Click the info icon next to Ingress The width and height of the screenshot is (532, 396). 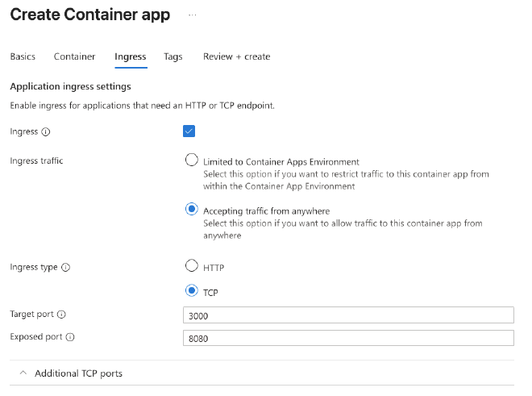[45, 131]
